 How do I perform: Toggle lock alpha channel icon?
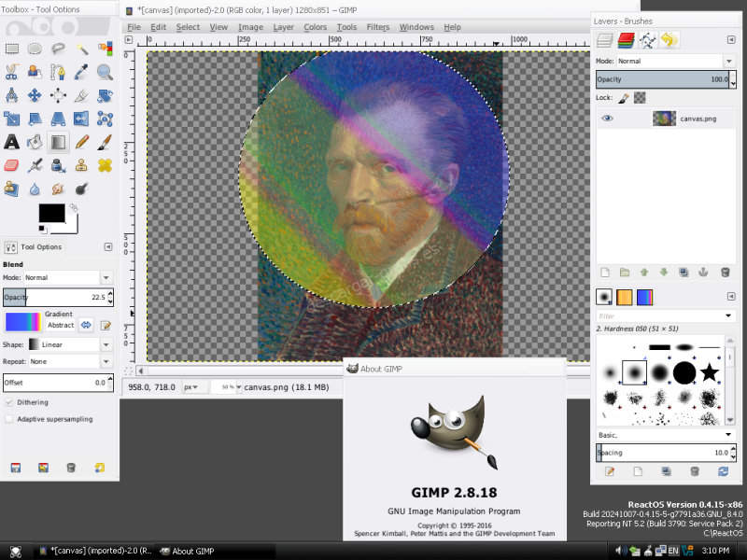pyautogui.click(x=640, y=98)
